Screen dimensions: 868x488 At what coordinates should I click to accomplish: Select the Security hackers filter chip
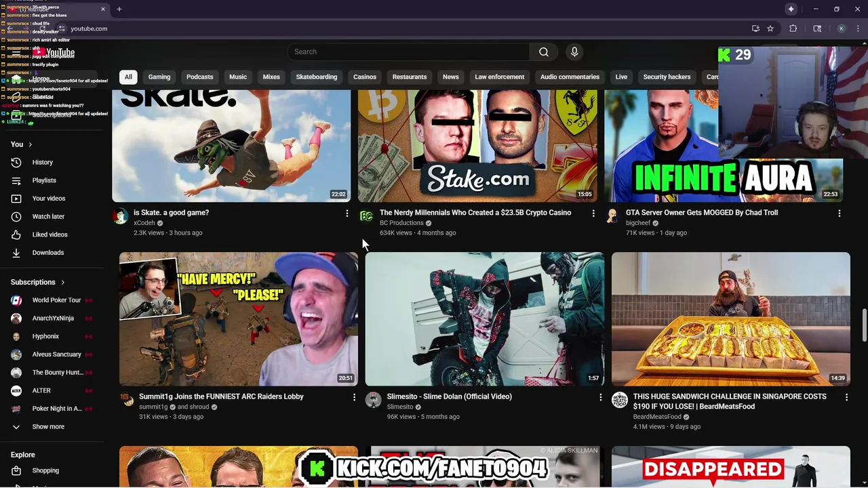click(667, 77)
